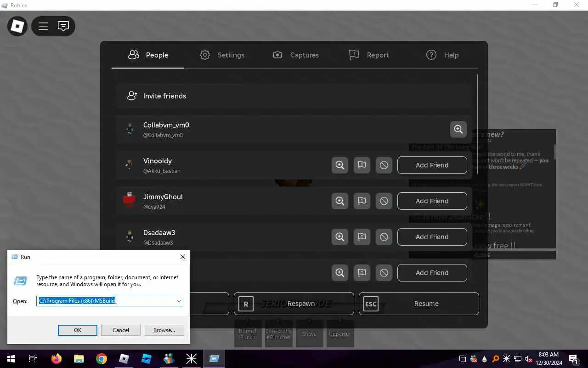588x368 pixels.
Task: Click the Resume button
Action: (419, 304)
